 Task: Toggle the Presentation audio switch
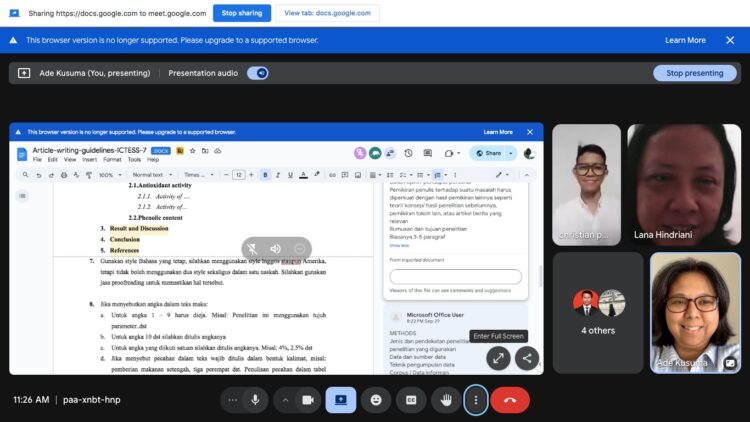point(258,73)
